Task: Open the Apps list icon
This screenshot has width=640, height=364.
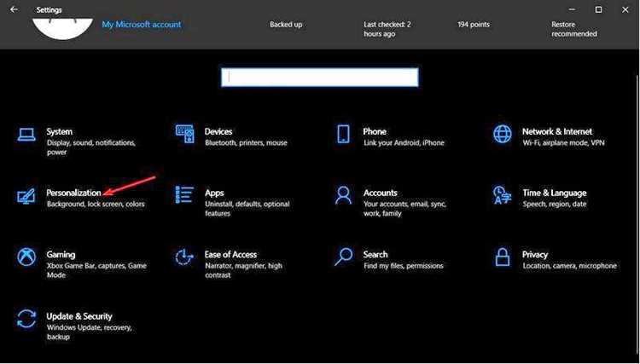Action: pos(184,195)
